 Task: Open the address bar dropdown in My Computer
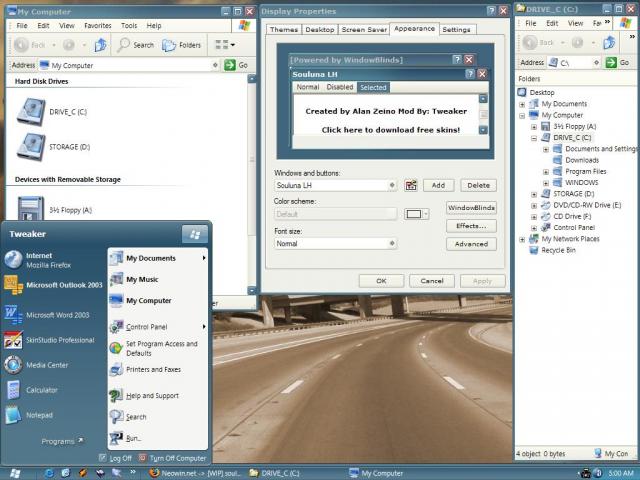(x=215, y=65)
